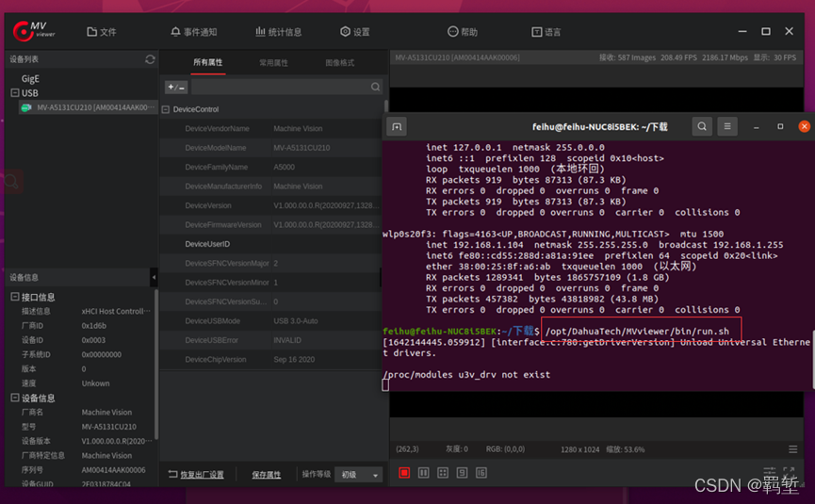Open the 帮助 menu

pyautogui.click(x=463, y=32)
